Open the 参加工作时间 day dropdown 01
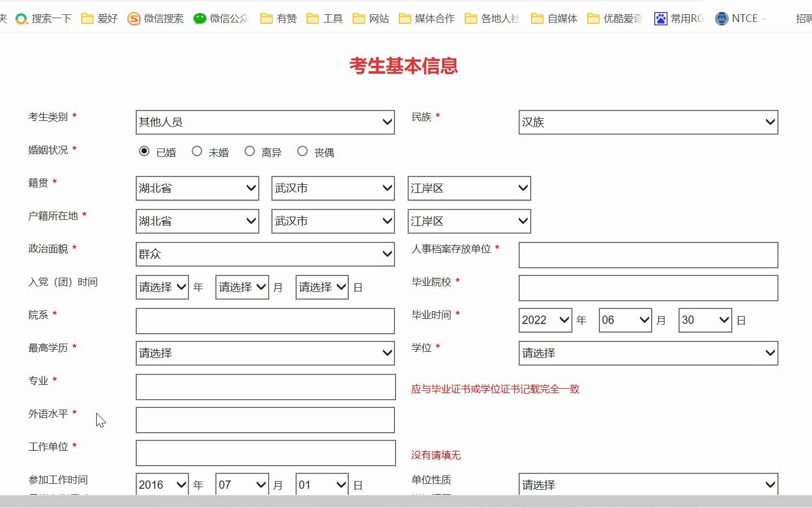 [x=322, y=484]
